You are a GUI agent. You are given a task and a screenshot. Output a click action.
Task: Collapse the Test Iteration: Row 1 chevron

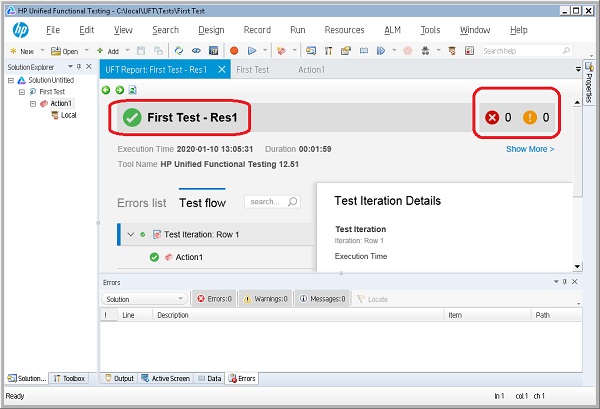coord(130,234)
